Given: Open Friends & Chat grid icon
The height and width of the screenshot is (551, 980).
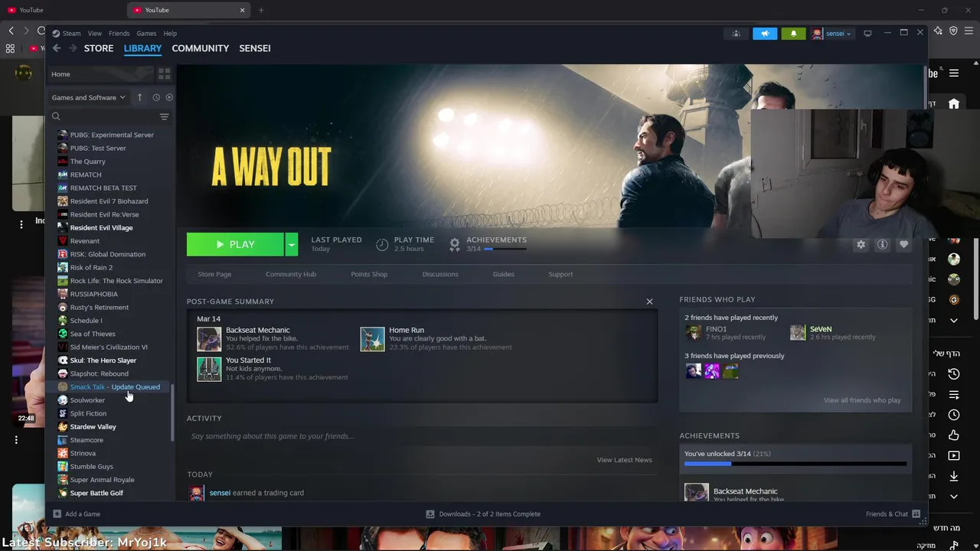Looking at the screenshot, I should (916, 514).
